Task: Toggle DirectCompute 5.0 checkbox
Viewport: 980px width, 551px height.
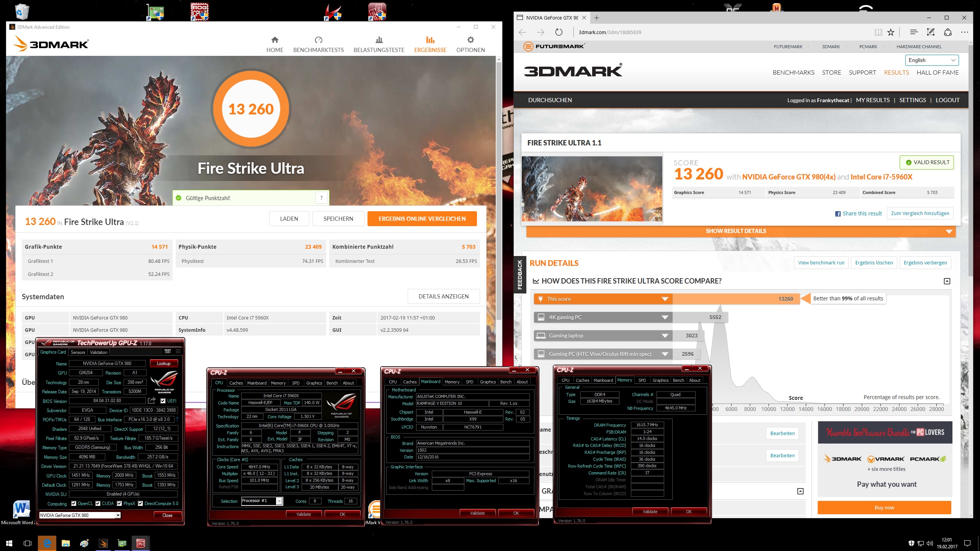Action: coord(140,504)
